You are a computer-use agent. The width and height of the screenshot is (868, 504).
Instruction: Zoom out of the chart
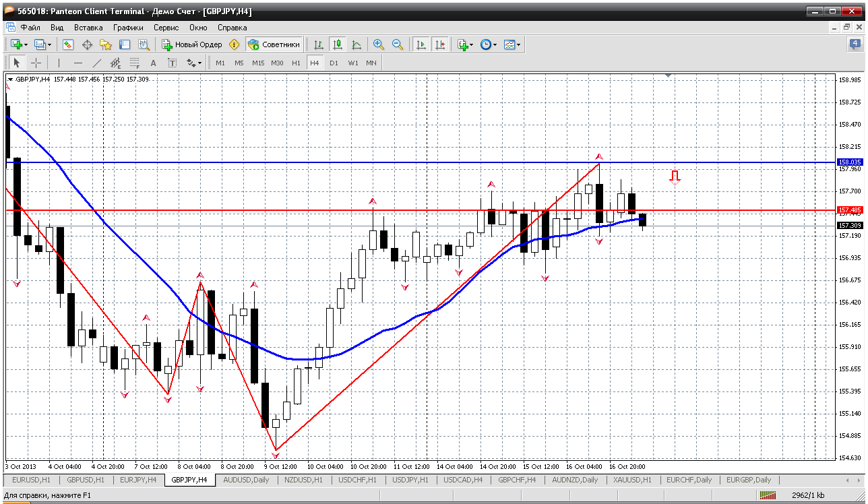click(398, 44)
